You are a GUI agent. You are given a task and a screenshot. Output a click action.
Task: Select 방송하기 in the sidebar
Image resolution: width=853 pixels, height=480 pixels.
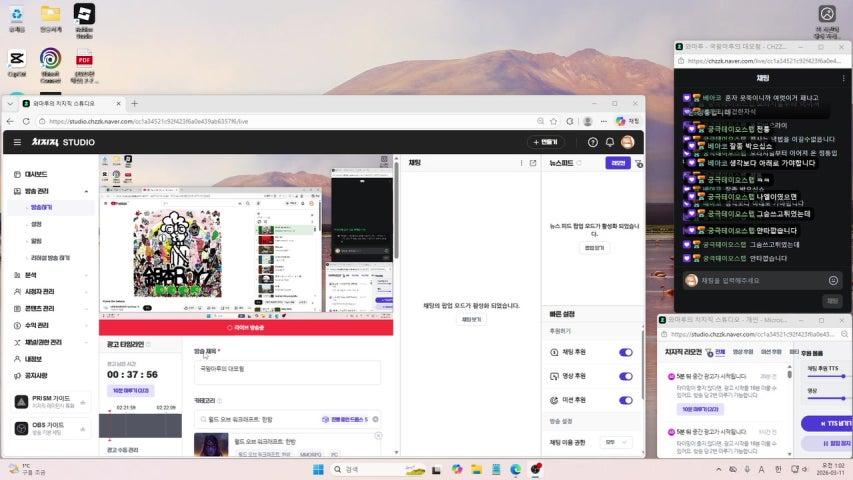point(41,207)
